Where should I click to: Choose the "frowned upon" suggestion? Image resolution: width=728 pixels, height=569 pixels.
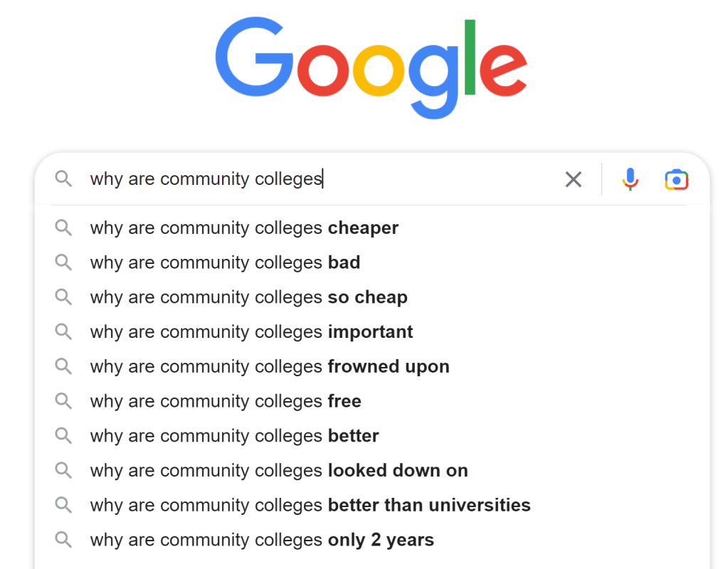coord(270,367)
